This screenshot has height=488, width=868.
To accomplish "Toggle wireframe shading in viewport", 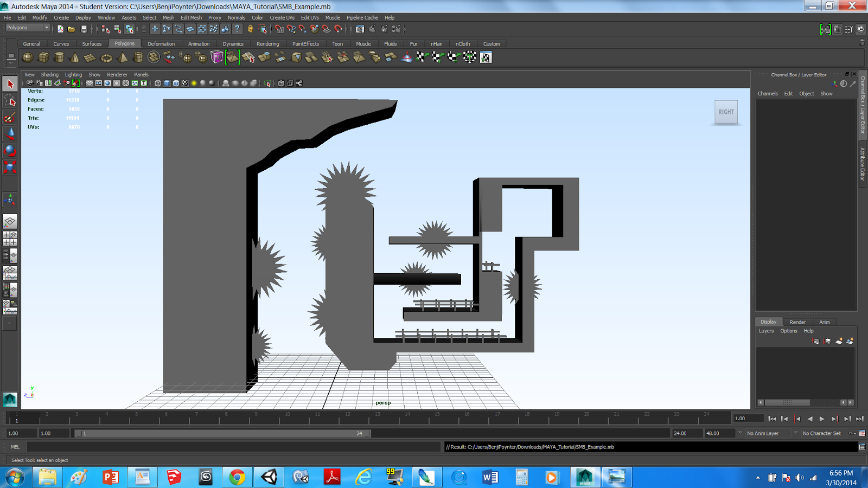I will (158, 83).
